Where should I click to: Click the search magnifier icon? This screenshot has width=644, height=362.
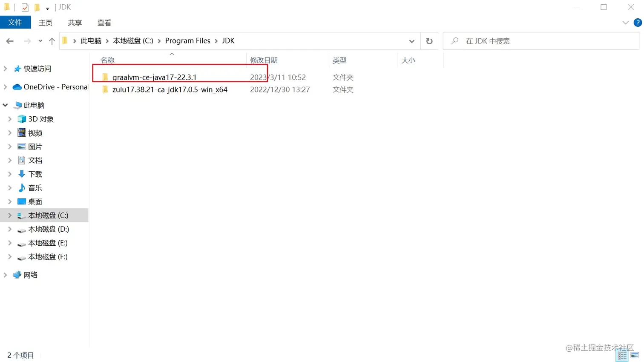pos(455,41)
